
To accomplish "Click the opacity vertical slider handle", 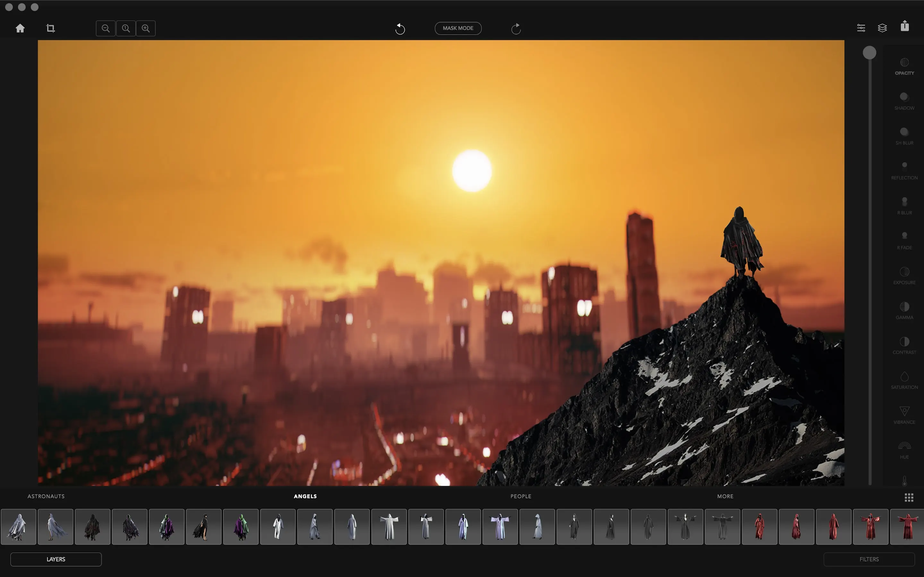I will (869, 53).
